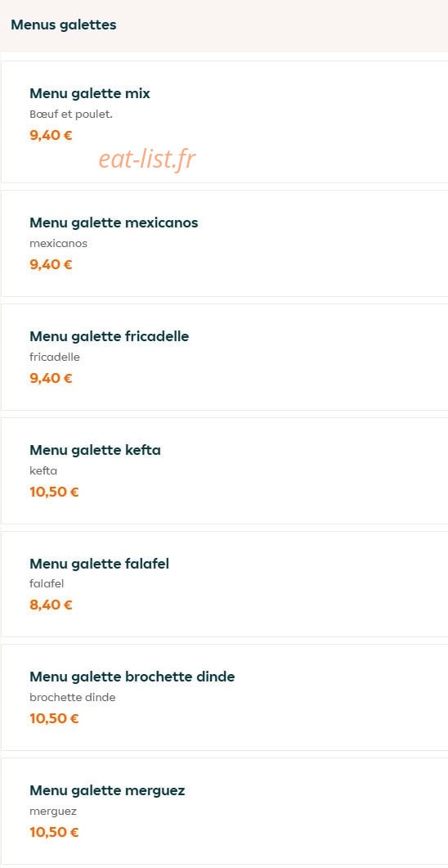Choose Menu galette merguez
The width and height of the screenshot is (448, 868).
(x=224, y=811)
